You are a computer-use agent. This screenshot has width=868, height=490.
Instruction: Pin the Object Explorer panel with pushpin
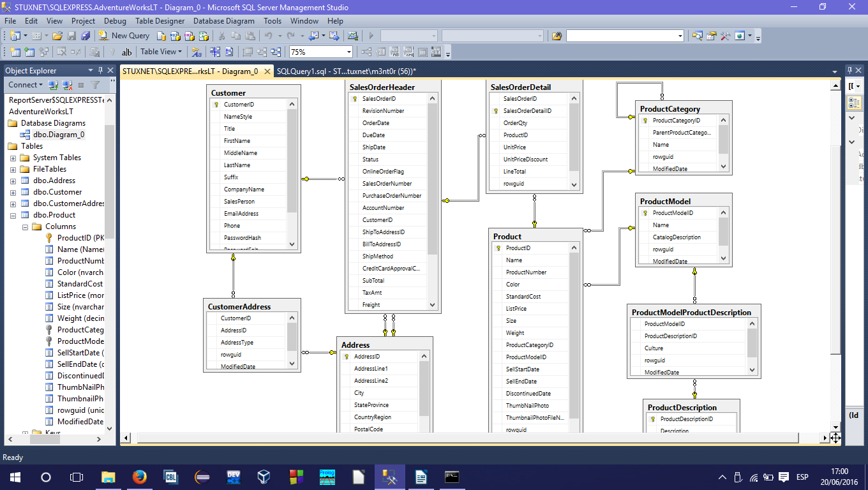point(100,70)
